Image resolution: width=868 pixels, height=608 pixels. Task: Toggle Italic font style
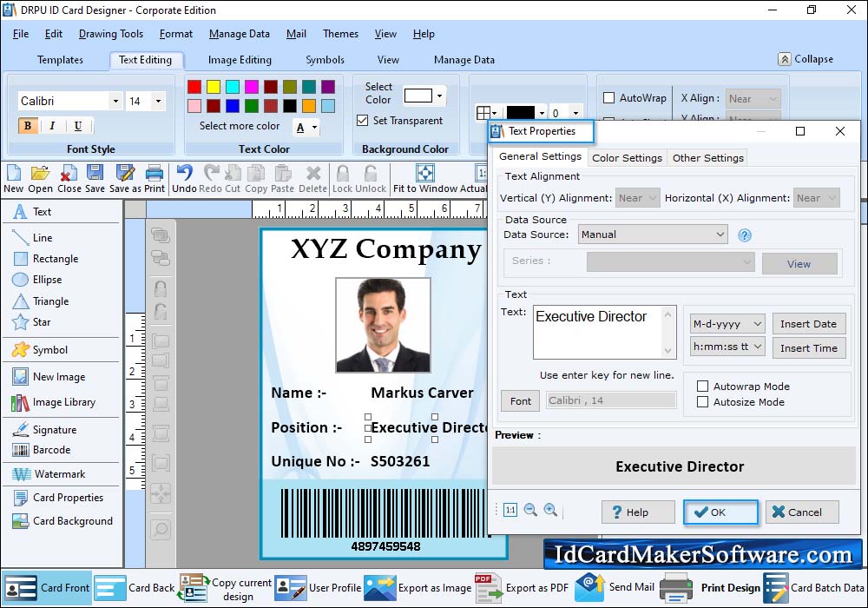(x=52, y=126)
